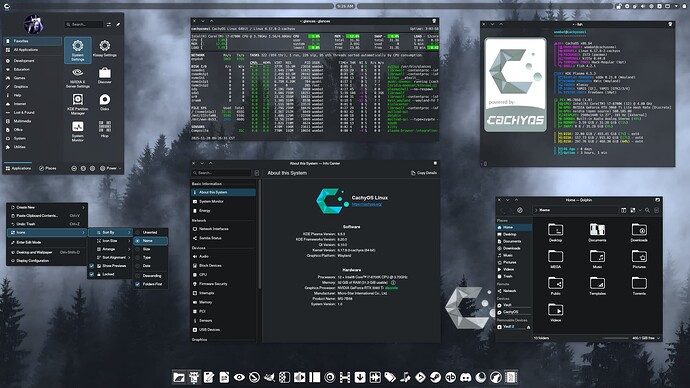The height and width of the screenshot is (388, 690).
Task: Choose Desktop and Wallpaper menu entry
Action: 47,253
